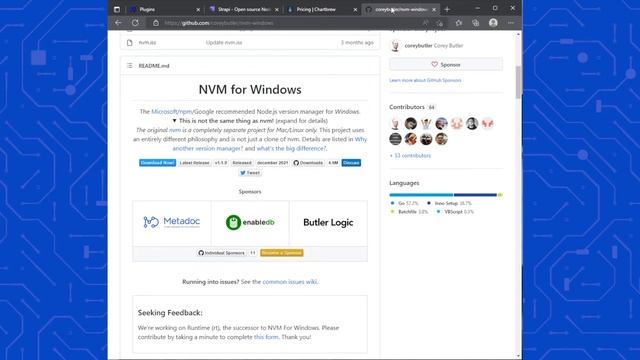Open the enabledb sponsor logo

[250, 222]
